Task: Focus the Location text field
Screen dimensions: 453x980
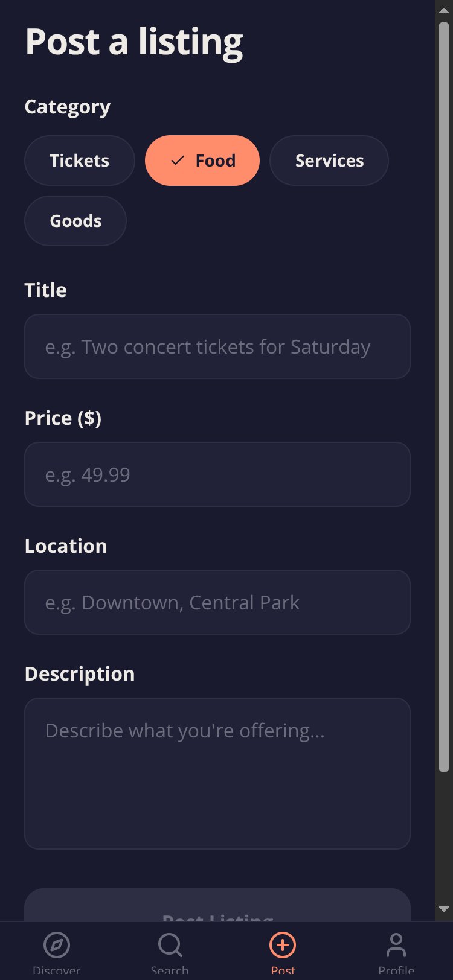Action: coord(217,602)
